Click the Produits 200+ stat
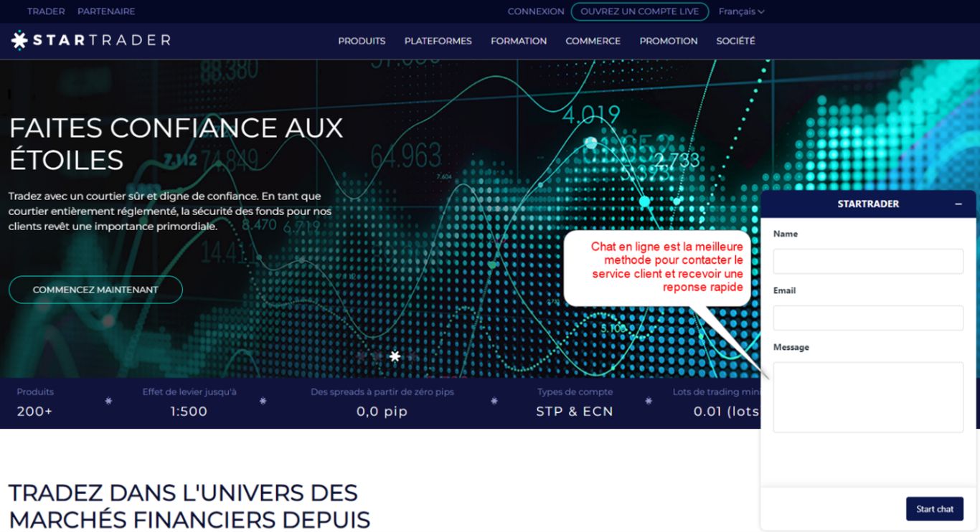The width and height of the screenshot is (980, 532). point(35,403)
